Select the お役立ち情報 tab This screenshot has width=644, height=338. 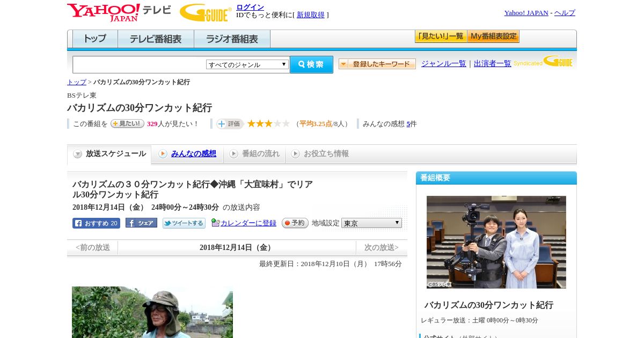pyautogui.click(x=320, y=154)
